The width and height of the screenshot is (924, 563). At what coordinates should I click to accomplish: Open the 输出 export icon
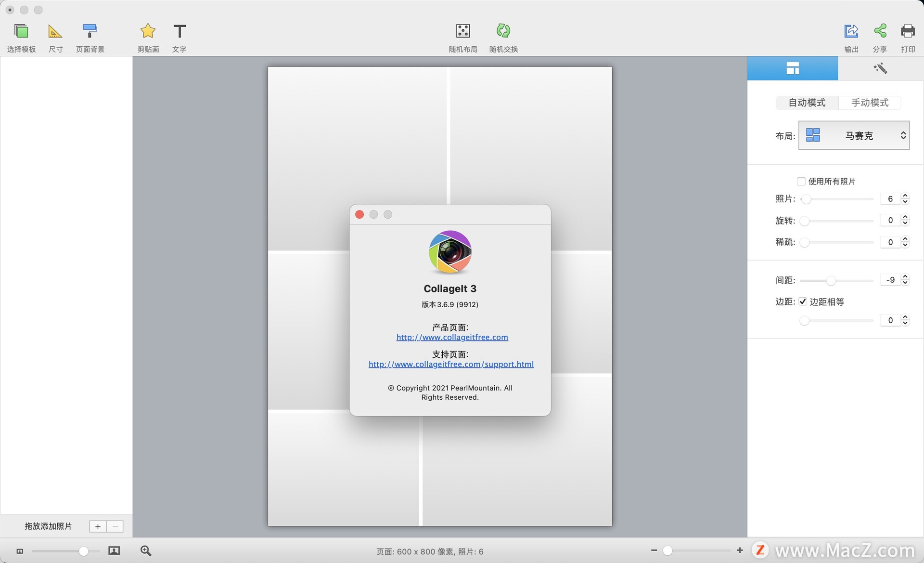click(851, 31)
